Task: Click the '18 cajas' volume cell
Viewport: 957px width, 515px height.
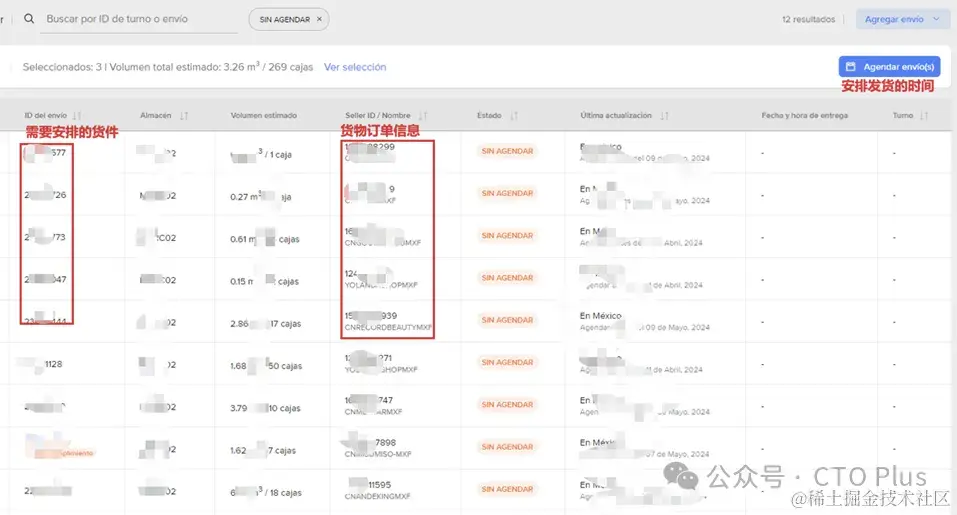Action: (265, 492)
